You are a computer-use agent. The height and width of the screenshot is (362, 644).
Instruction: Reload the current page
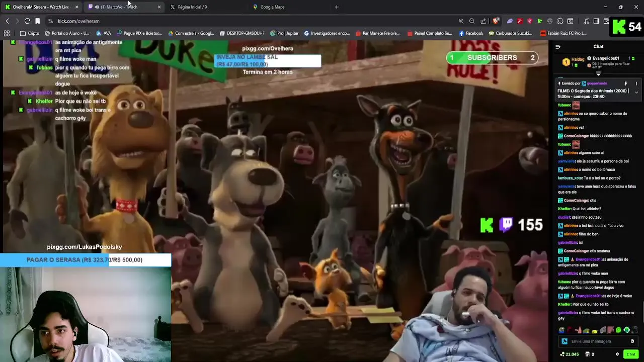27,21
